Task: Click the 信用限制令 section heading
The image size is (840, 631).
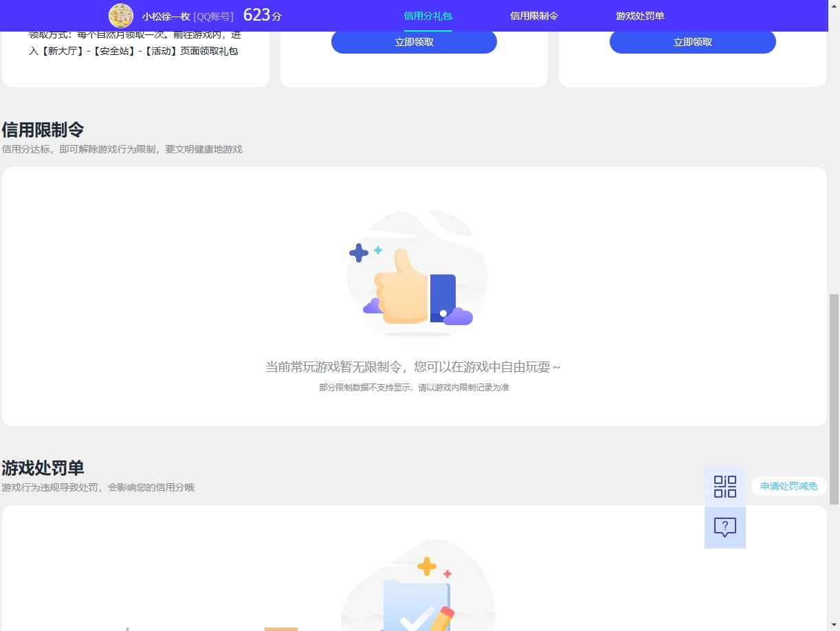Action: click(43, 129)
